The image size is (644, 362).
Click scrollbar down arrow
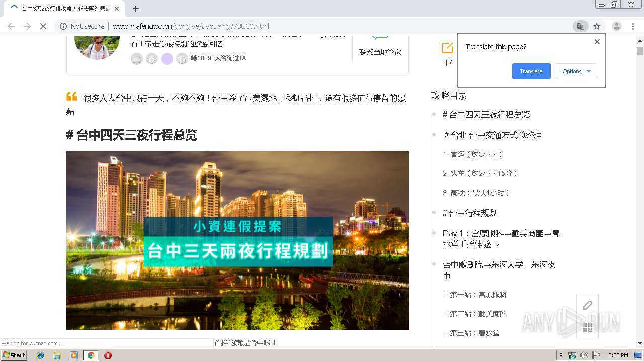coord(640,343)
